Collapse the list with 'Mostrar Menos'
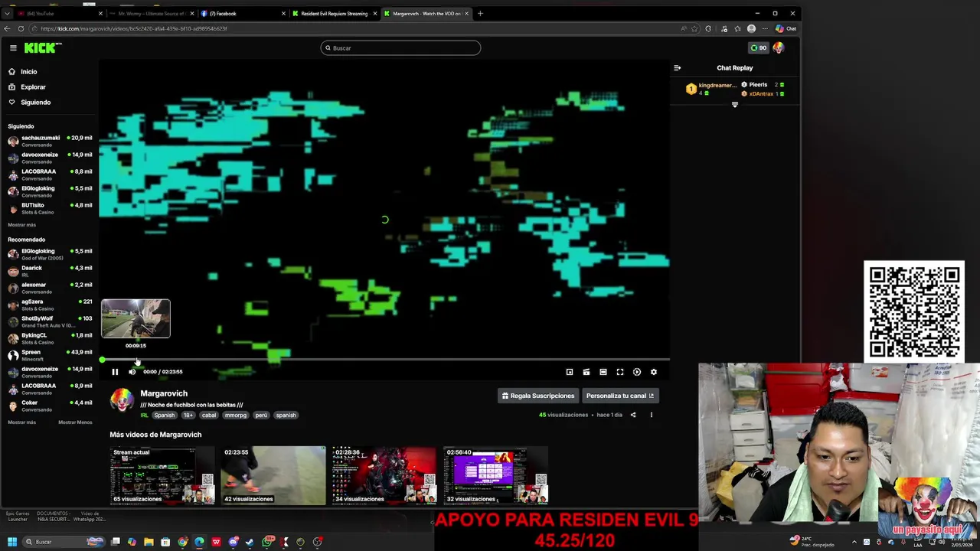The height and width of the screenshot is (551, 980). point(75,422)
